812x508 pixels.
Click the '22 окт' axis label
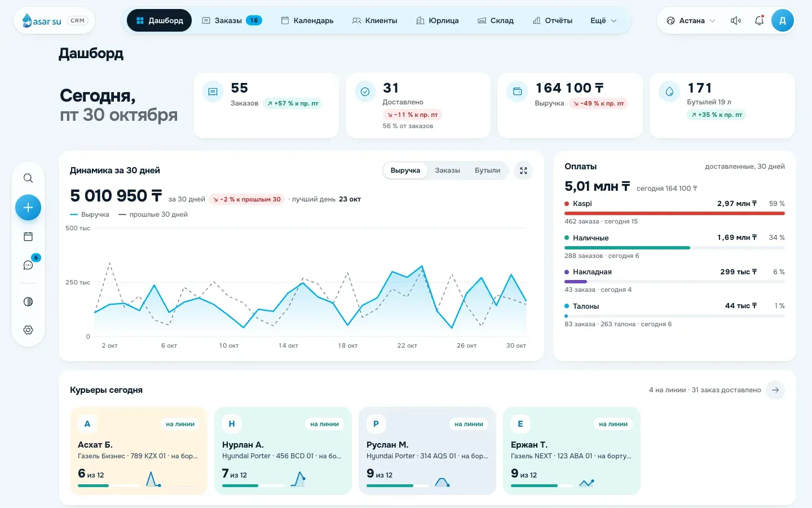pos(407,345)
